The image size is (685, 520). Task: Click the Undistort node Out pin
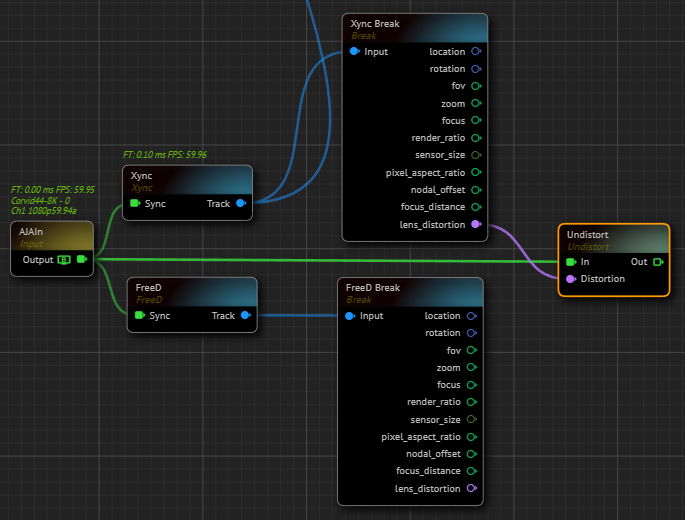pyautogui.click(x=658, y=262)
